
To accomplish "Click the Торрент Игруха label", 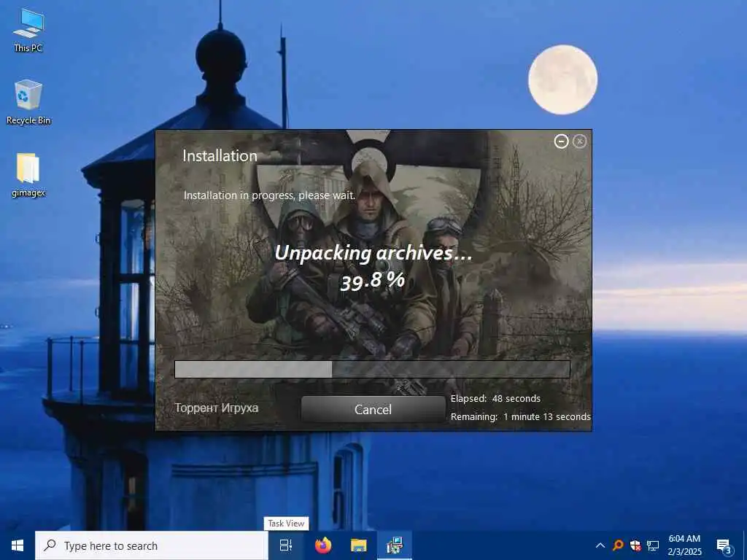I will click(217, 408).
